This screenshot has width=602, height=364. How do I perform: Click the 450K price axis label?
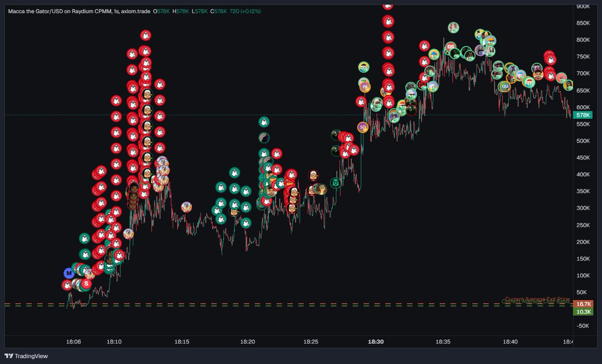point(583,158)
